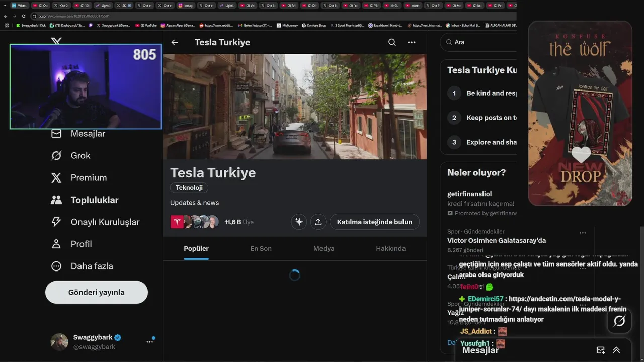
Task: Click the new message icon in Mesajlar drawer
Action: 601,350
